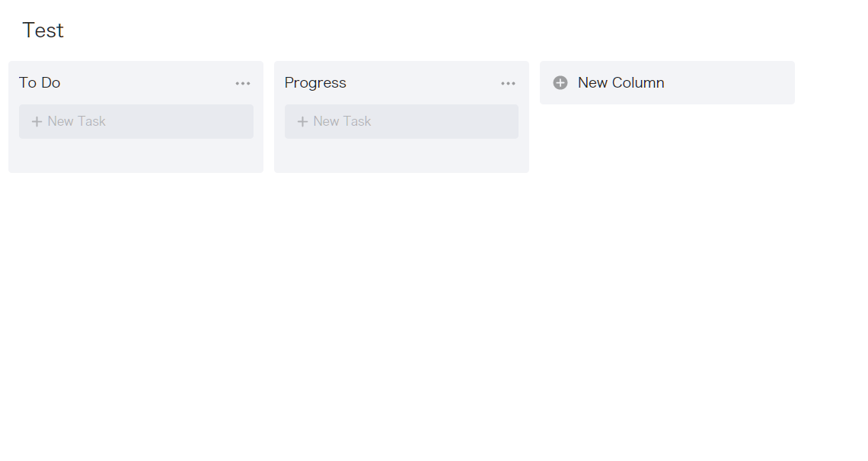Viewport: 868px width, 461px height.
Task: Click To Do header space between title and dots
Action: [x=148, y=82]
